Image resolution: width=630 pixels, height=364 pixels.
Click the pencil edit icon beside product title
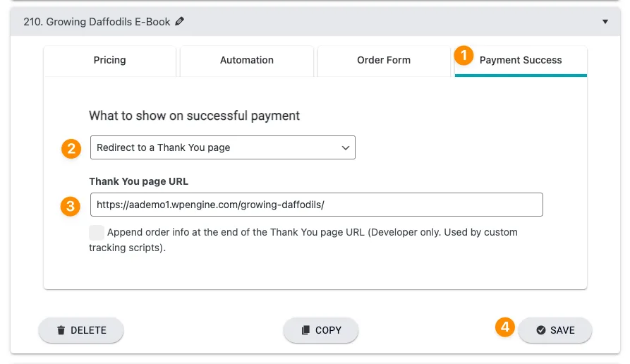pyautogui.click(x=180, y=22)
